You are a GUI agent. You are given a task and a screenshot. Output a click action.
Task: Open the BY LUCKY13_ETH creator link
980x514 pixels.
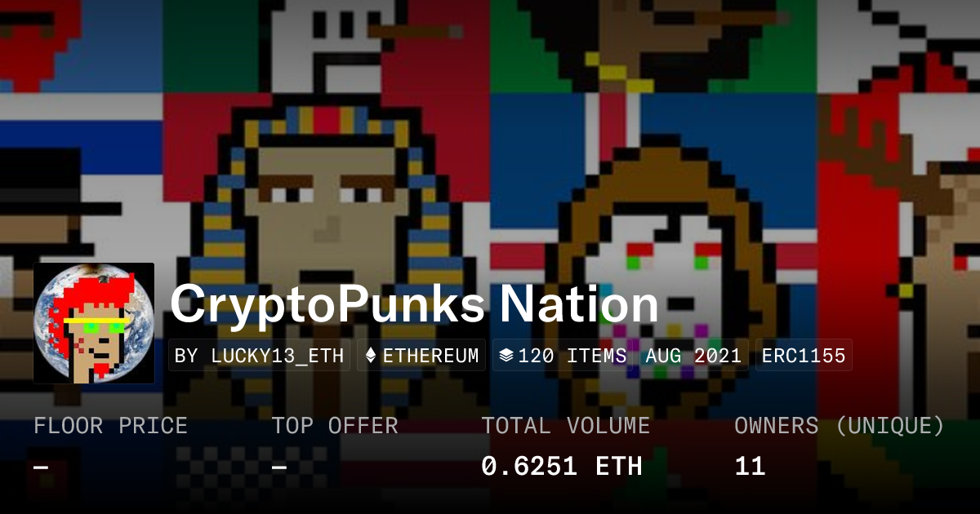coord(260,356)
